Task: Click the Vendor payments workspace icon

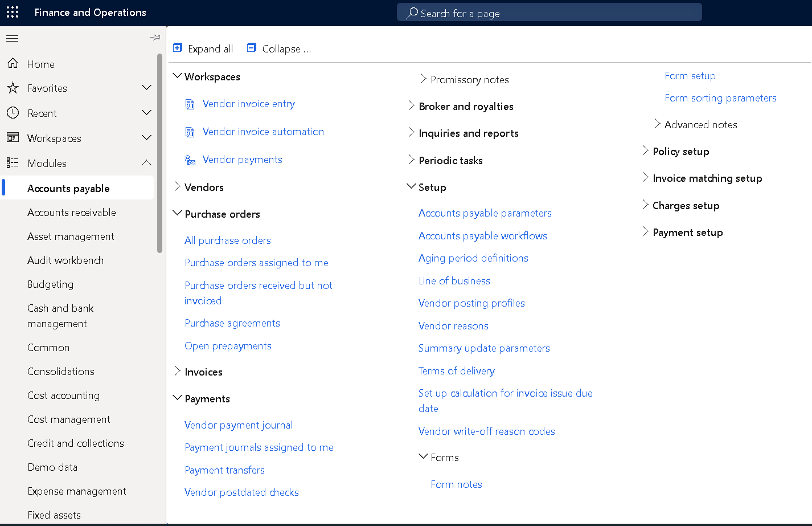Action: click(190, 160)
